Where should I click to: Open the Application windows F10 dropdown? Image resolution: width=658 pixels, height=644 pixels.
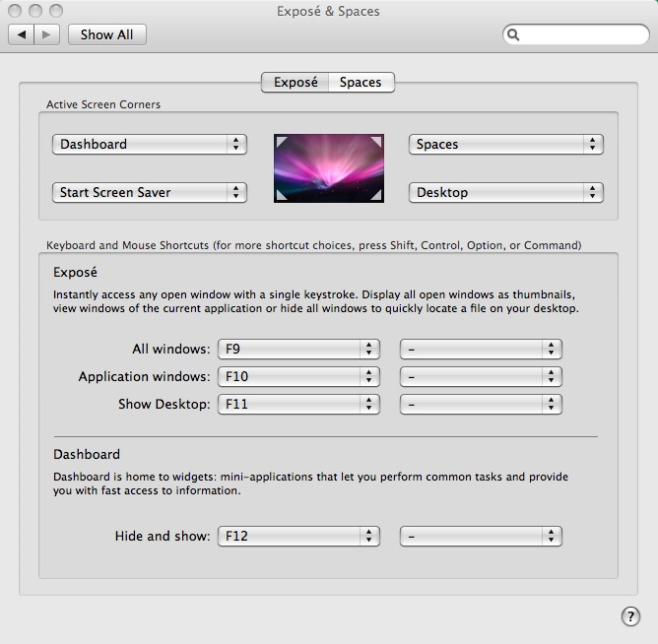298,377
